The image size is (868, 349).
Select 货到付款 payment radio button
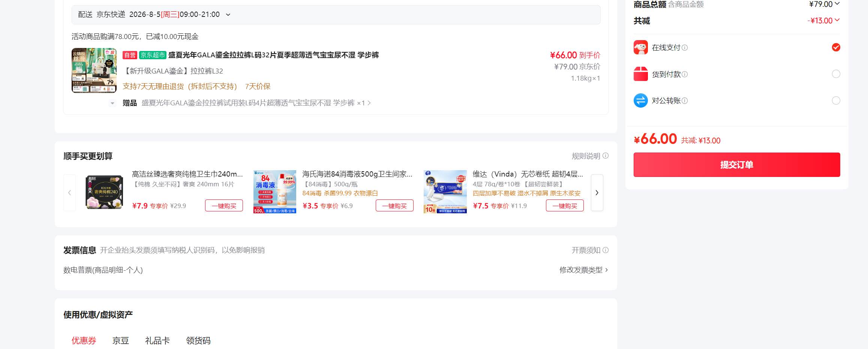click(836, 74)
